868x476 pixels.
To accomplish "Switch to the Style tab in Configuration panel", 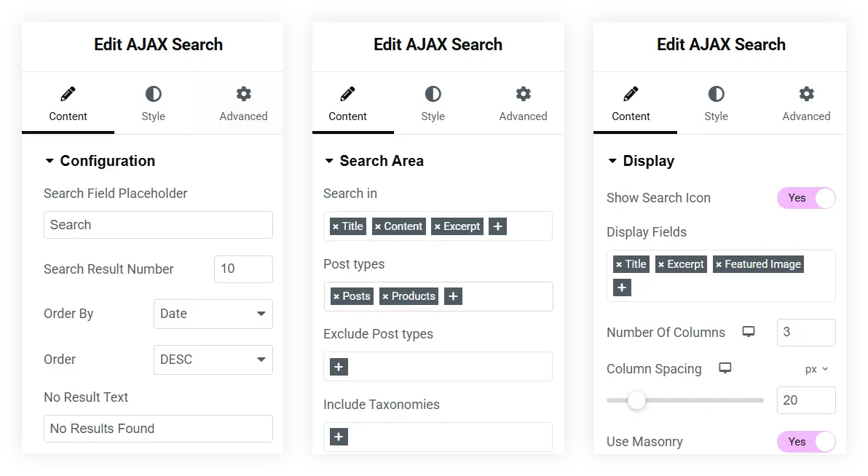I will pyautogui.click(x=153, y=104).
